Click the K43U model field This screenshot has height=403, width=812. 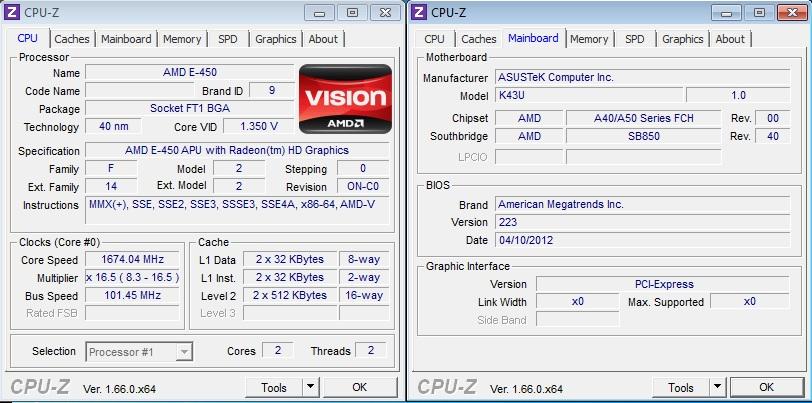(589, 95)
